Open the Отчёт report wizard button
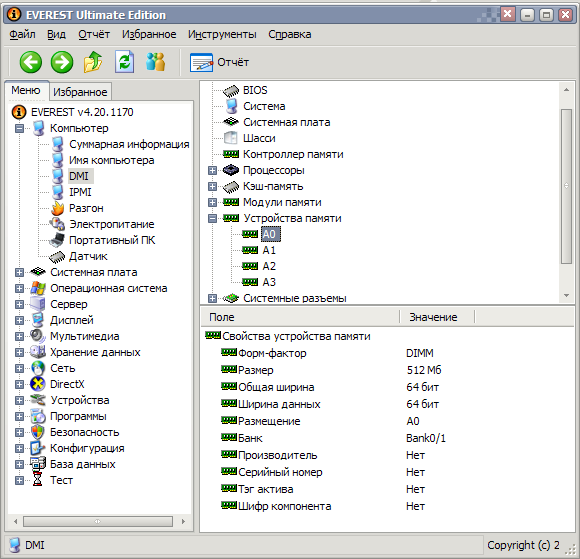The image size is (580, 559). (x=220, y=62)
